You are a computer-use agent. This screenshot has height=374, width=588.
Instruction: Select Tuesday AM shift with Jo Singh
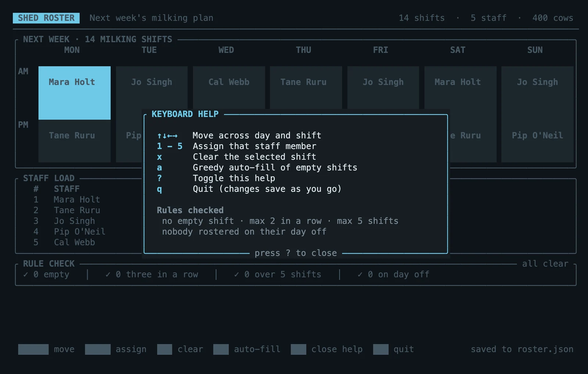(x=152, y=88)
